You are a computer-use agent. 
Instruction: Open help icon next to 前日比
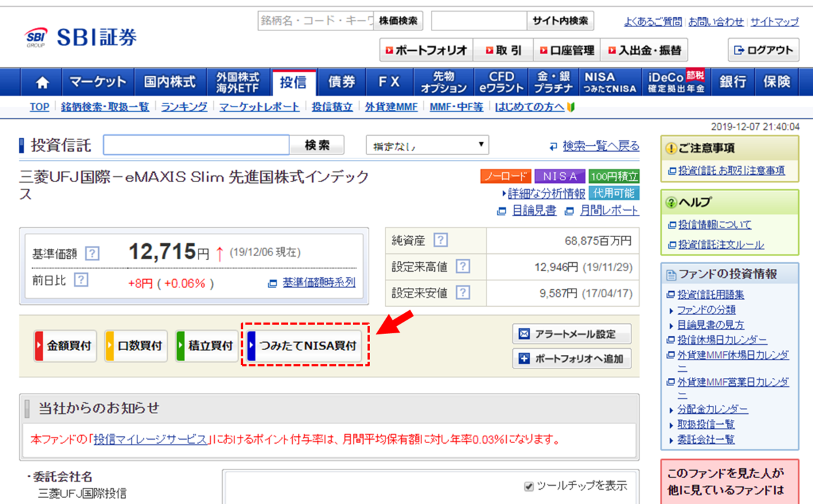pos(81,279)
